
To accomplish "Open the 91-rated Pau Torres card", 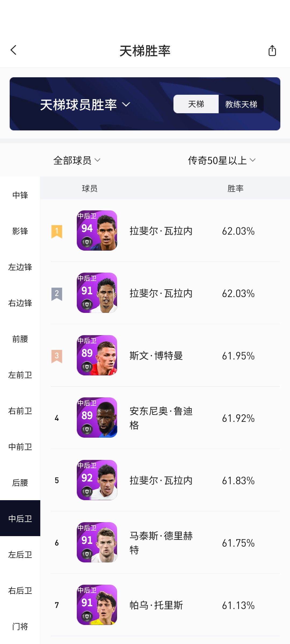I will point(97,605).
